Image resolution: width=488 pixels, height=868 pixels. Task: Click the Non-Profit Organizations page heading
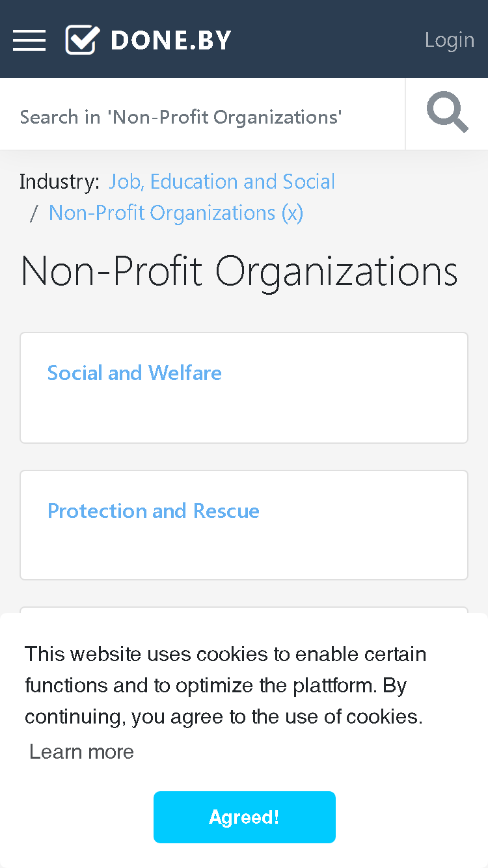click(x=239, y=271)
